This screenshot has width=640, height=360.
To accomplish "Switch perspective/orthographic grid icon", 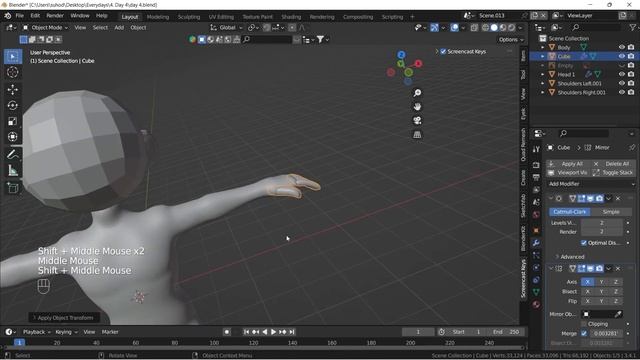I will click(417, 135).
